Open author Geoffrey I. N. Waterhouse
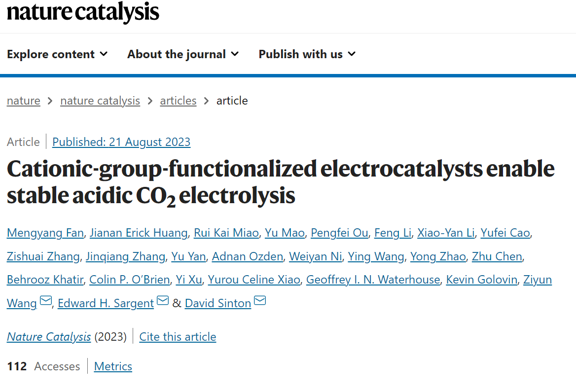This screenshot has width=576, height=392. [373, 280]
